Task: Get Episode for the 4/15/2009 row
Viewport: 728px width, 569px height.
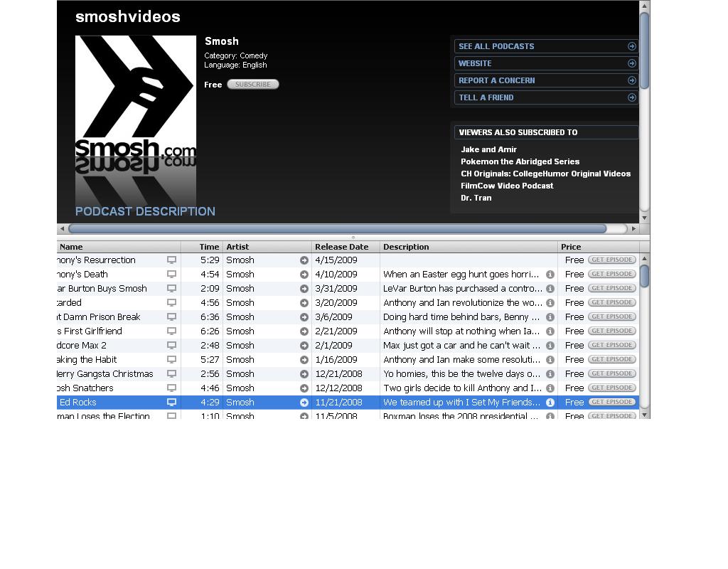Action: 612,260
